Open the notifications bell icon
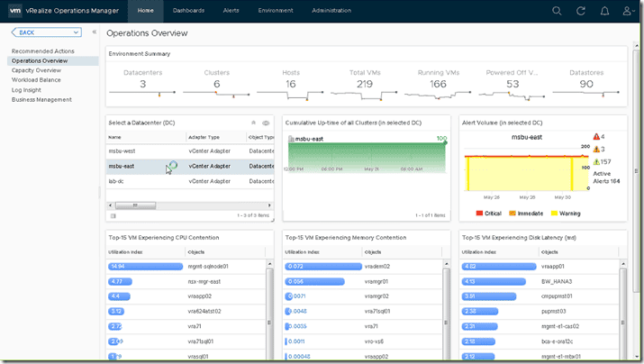 (x=604, y=11)
